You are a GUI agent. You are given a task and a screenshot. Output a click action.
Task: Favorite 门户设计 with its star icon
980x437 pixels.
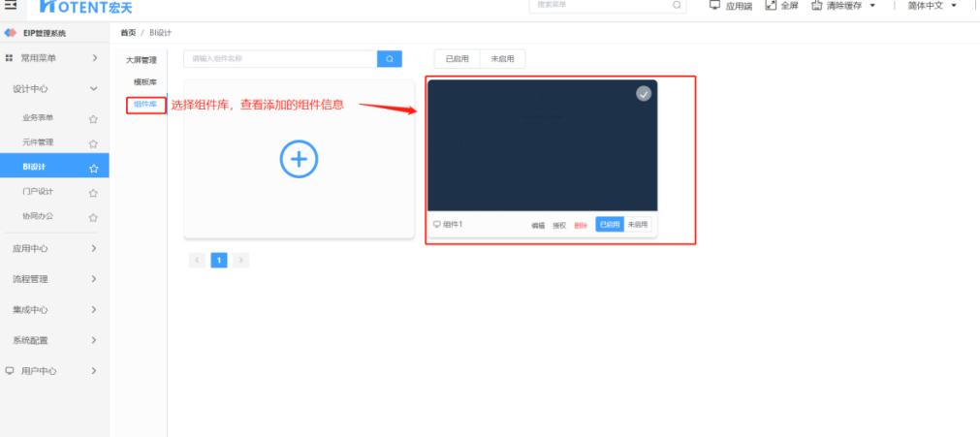93,193
